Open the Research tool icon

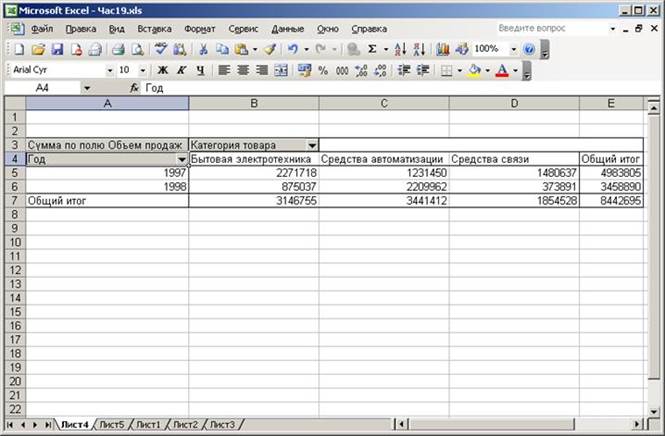pyautogui.click(x=179, y=49)
